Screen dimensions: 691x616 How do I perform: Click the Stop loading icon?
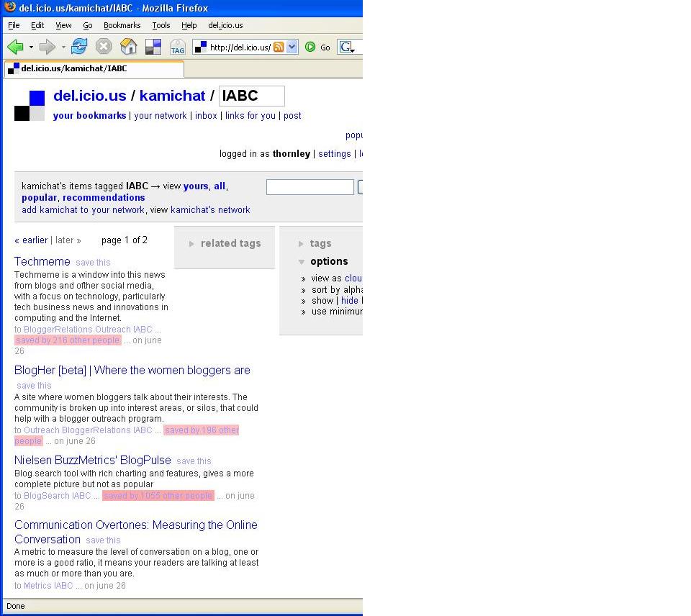(104, 47)
